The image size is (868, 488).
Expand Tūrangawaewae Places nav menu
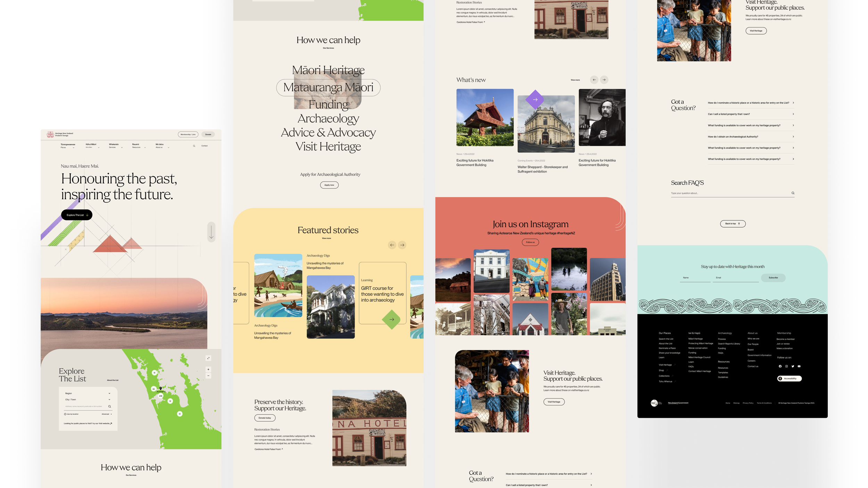point(68,146)
